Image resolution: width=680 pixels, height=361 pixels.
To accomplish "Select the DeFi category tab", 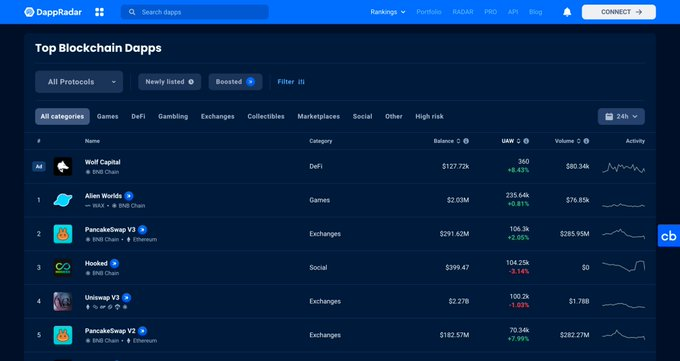I will (138, 116).
